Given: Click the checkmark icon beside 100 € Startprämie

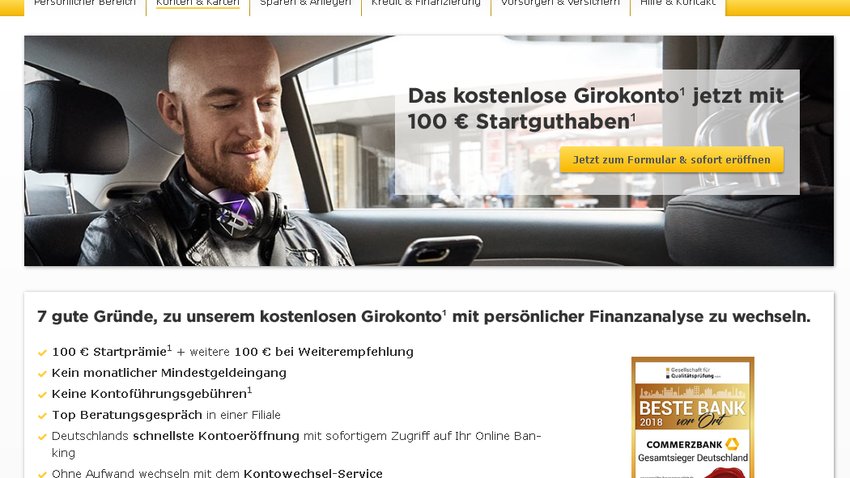Looking at the screenshot, I should click(42, 353).
